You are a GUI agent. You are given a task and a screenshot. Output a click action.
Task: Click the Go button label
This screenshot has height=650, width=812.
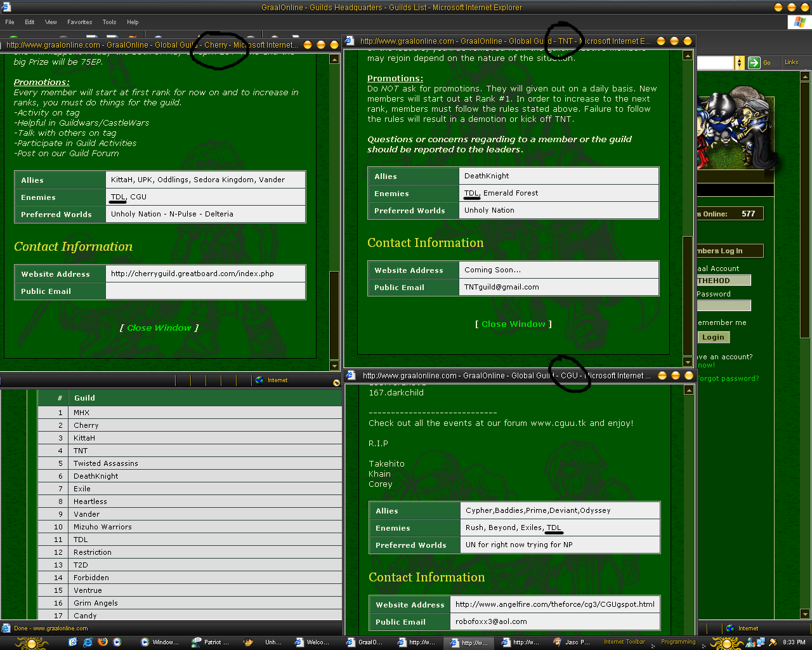767,62
